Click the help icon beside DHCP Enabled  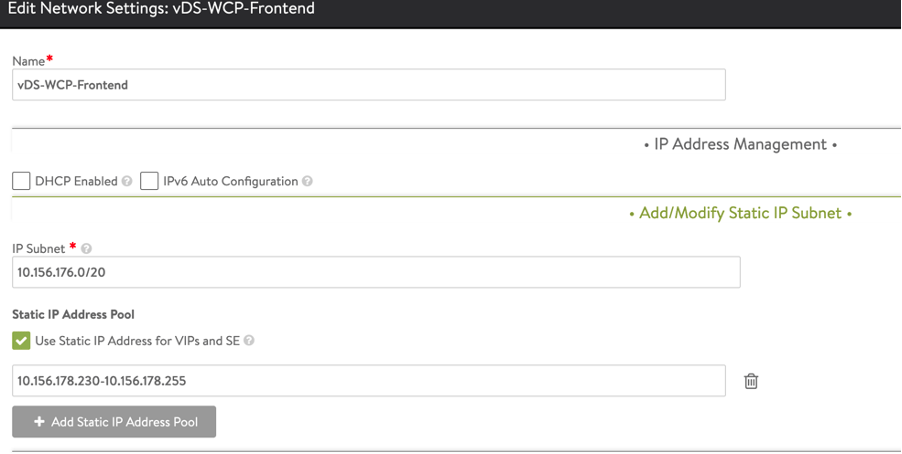tap(127, 182)
